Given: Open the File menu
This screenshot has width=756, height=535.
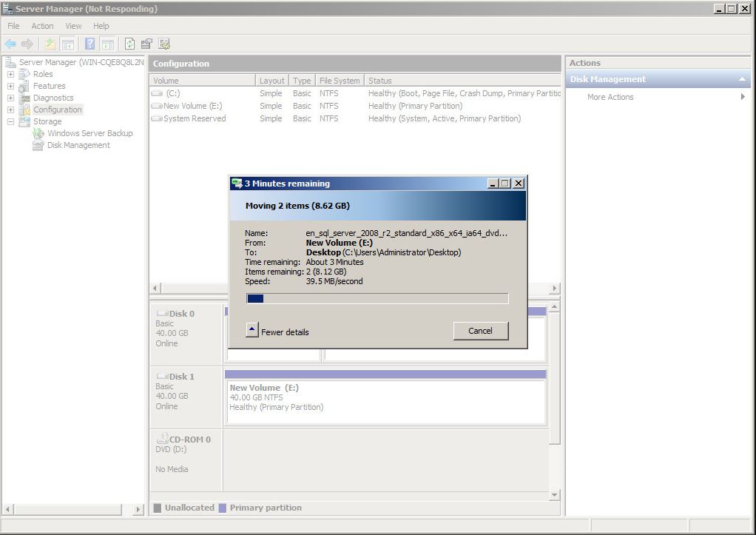Looking at the screenshot, I should [13, 26].
